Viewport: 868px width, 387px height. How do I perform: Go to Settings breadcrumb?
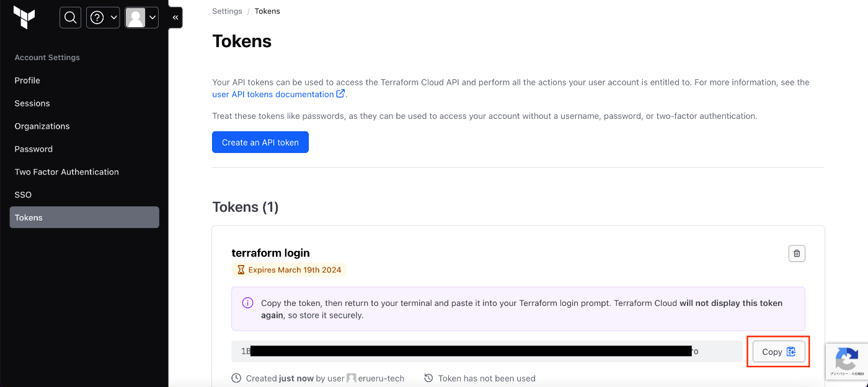[x=227, y=11]
